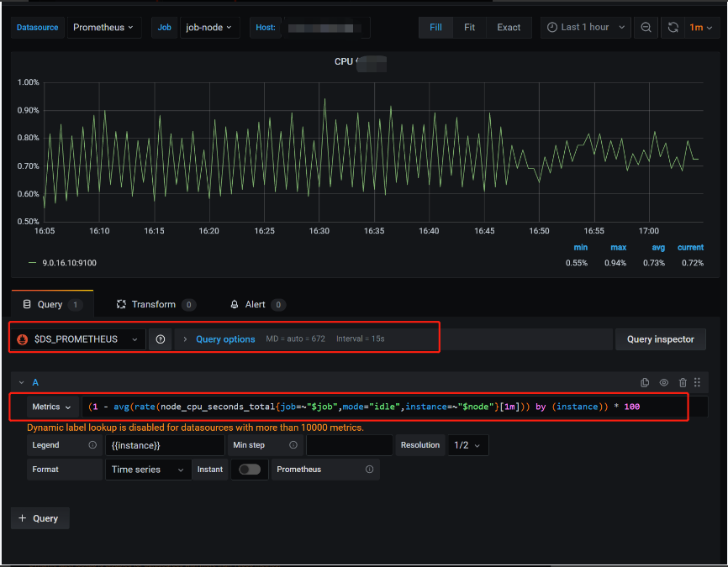Open the Prometheus datasource dropdown at top
The height and width of the screenshot is (567, 728).
[103, 28]
